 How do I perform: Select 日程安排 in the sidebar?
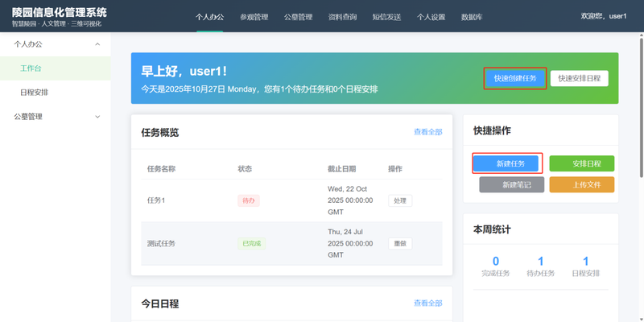(x=35, y=93)
